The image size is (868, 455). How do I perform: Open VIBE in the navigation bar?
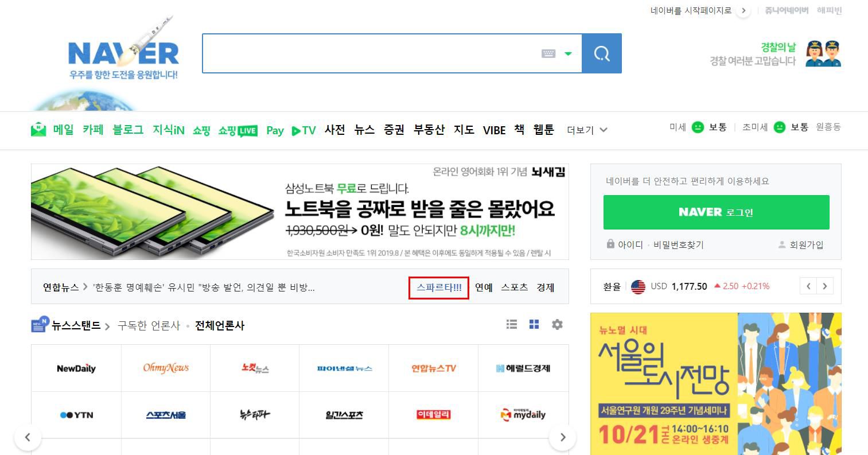494,130
